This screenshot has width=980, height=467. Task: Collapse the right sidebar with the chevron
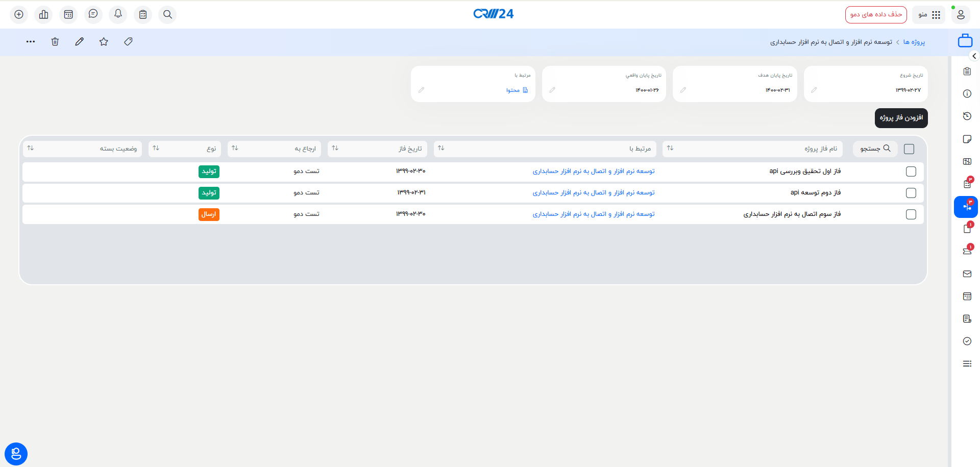pos(974,56)
